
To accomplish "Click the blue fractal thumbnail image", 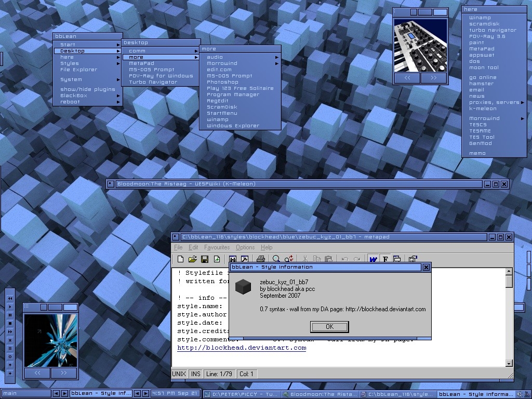I will pyautogui.click(x=50, y=340).
